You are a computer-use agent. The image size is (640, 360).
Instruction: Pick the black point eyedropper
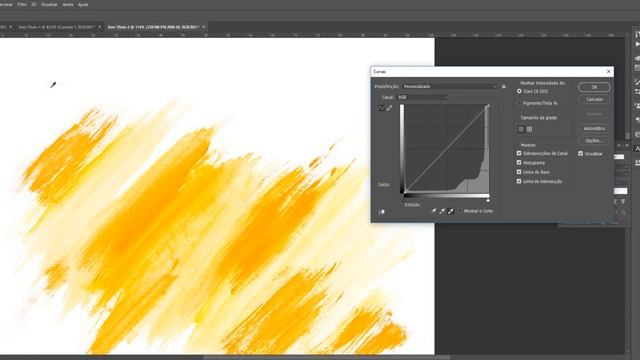click(x=433, y=211)
